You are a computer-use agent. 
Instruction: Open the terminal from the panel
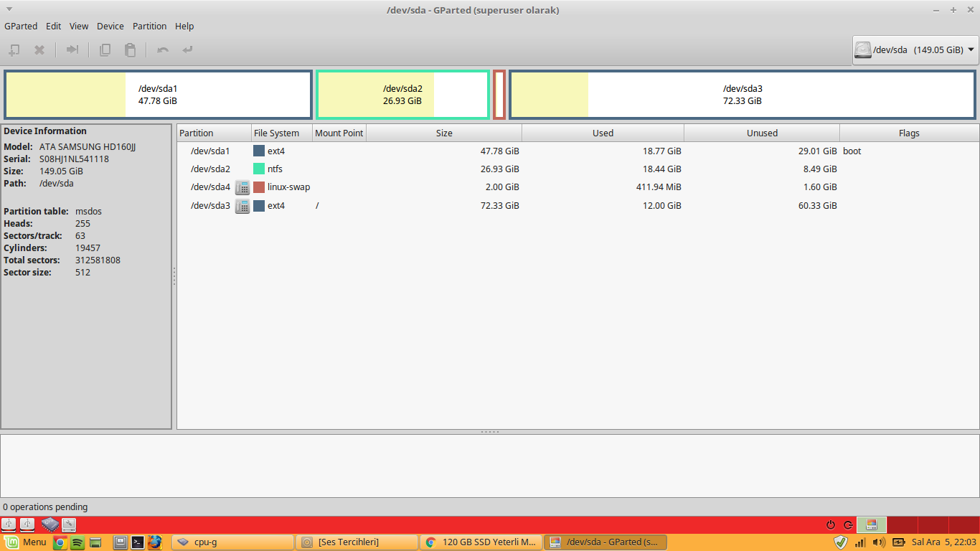[x=138, y=542]
